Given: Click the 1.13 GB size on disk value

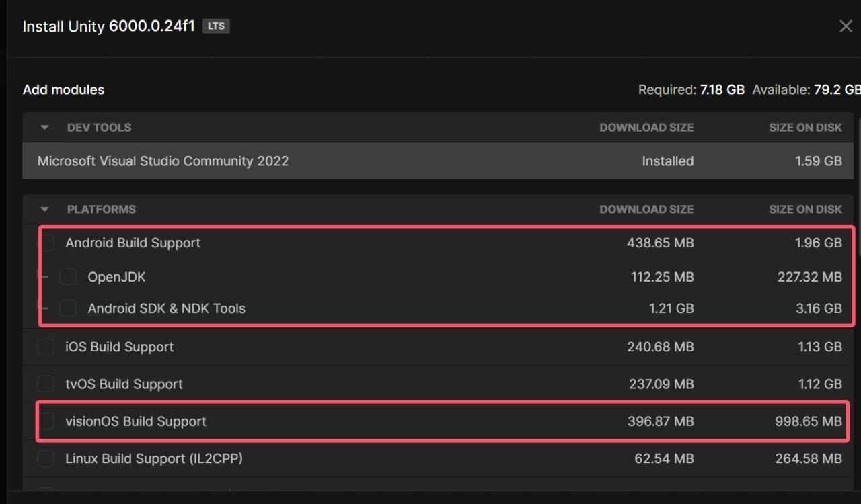Looking at the screenshot, I should 819,347.
